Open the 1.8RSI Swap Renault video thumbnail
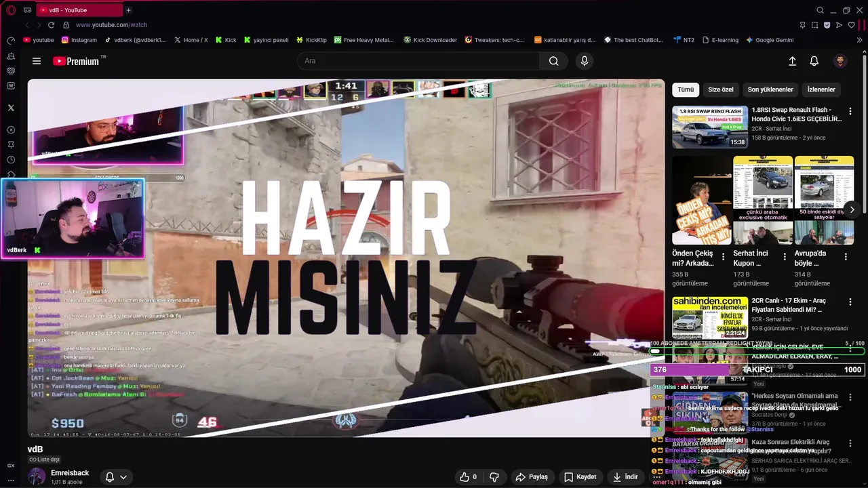Image resolution: width=868 pixels, height=488 pixels. click(x=710, y=127)
